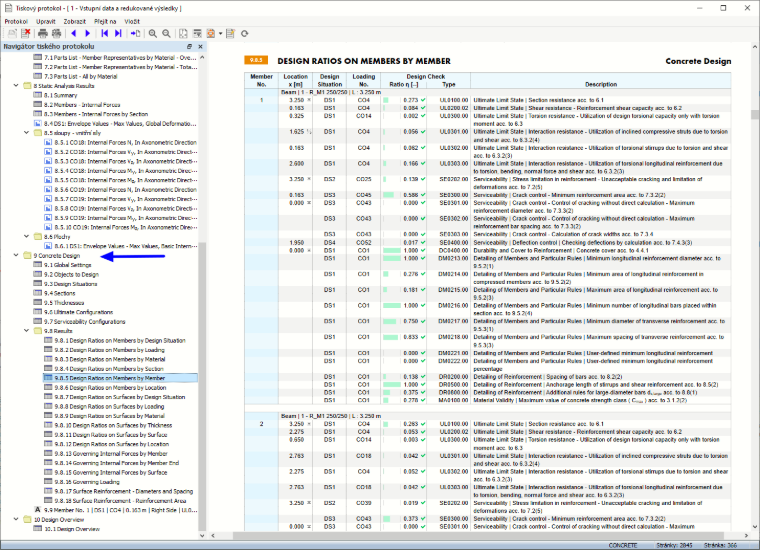760x550 pixels.
Task: Select 9.4 Sections
Action: [60, 293]
